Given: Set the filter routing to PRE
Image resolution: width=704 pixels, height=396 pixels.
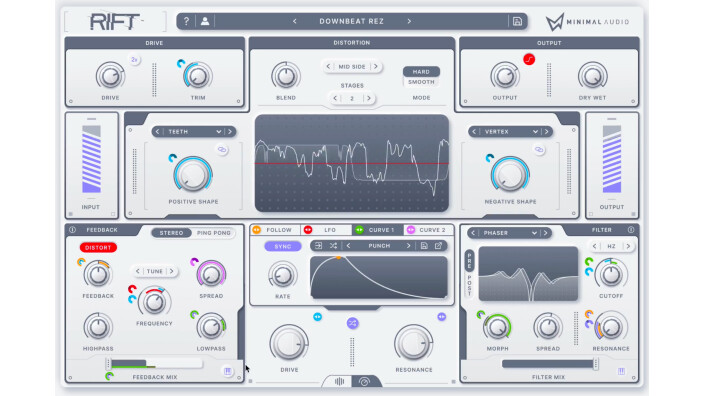Looking at the screenshot, I should click(469, 261).
